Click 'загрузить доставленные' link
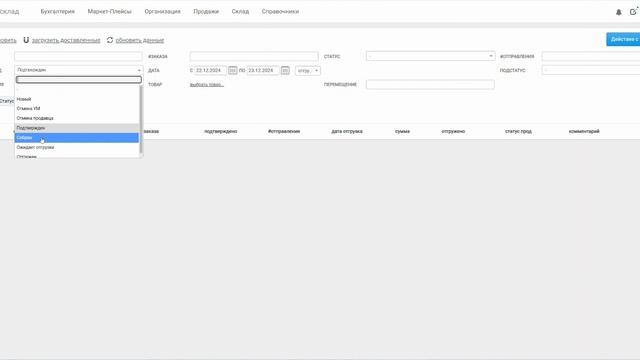 (x=66, y=40)
